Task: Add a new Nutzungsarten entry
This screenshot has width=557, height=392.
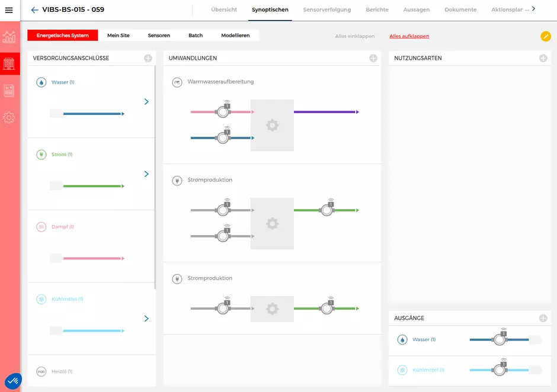Action: click(543, 58)
